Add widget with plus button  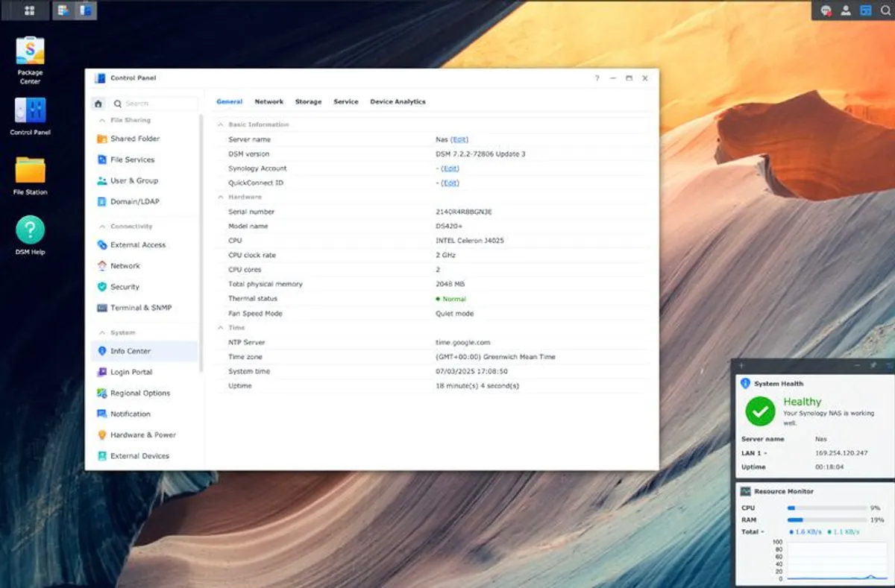pyautogui.click(x=741, y=365)
